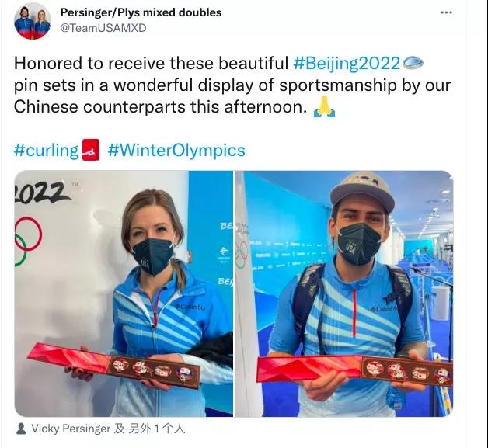
Task: Follow the #curling hashtag
Action: point(46,150)
